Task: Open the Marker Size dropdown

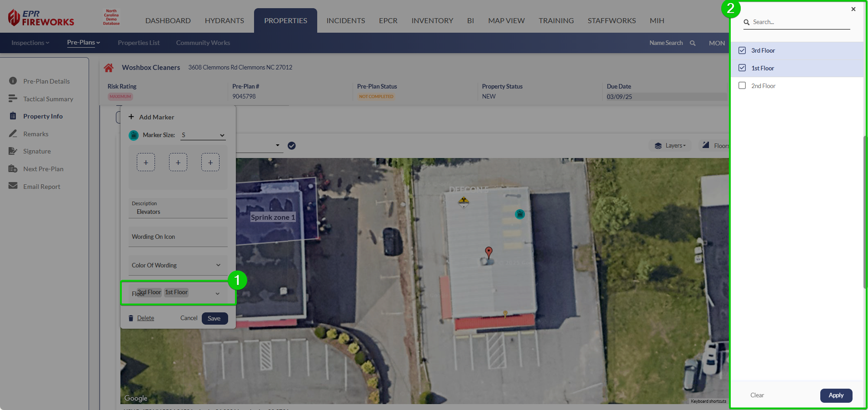Action: pyautogui.click(x=203, y=135)
